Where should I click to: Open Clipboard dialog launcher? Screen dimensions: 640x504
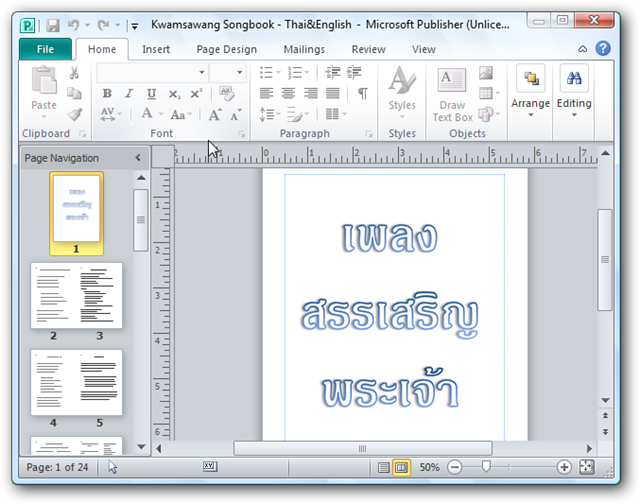click(83, 133)
